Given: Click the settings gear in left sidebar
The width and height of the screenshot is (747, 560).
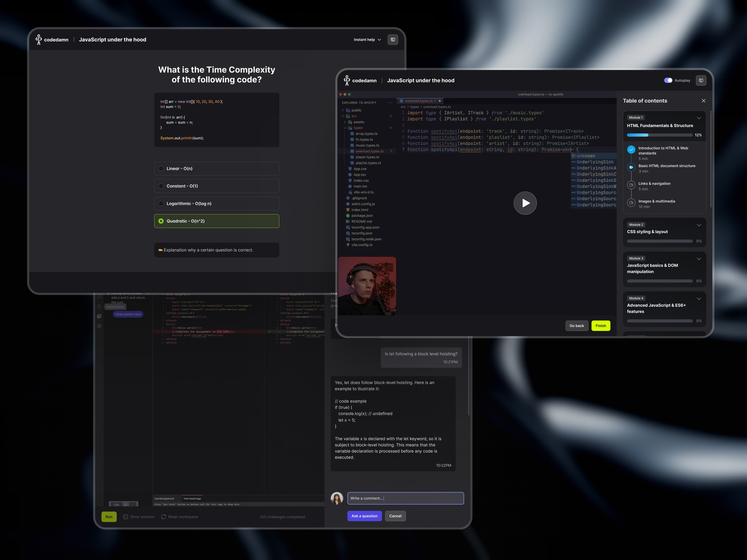Looking at the screenshot, I should [x=99, y=326].
